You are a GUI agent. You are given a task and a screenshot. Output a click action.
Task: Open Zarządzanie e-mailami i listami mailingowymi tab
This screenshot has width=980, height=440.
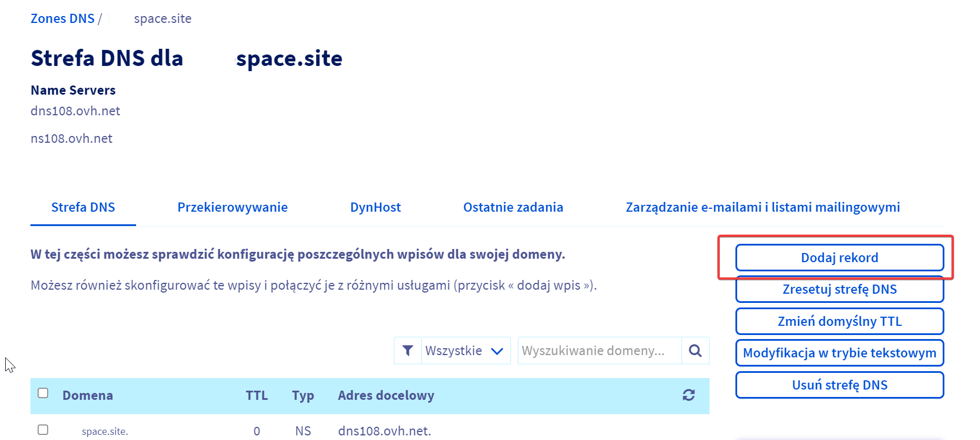click(762, 207)
